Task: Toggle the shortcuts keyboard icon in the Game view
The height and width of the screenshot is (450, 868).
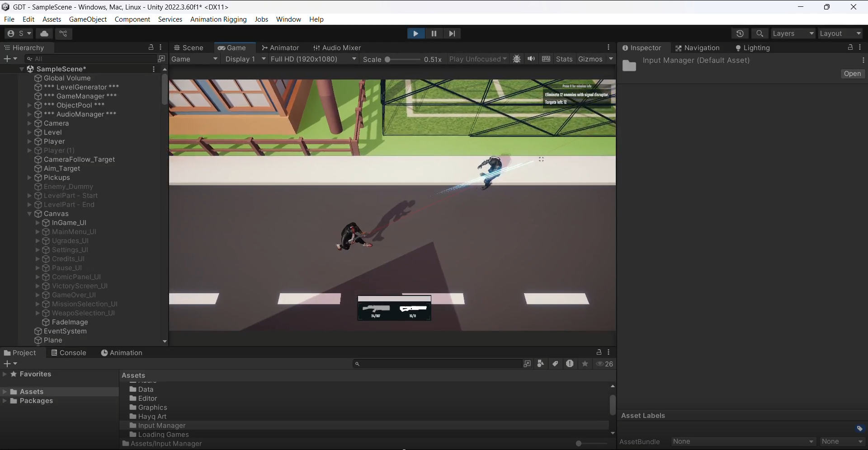Action: click(546, 59)
